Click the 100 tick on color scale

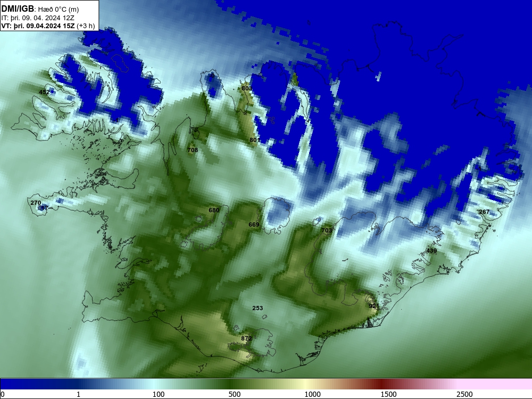tap(159, 394)
